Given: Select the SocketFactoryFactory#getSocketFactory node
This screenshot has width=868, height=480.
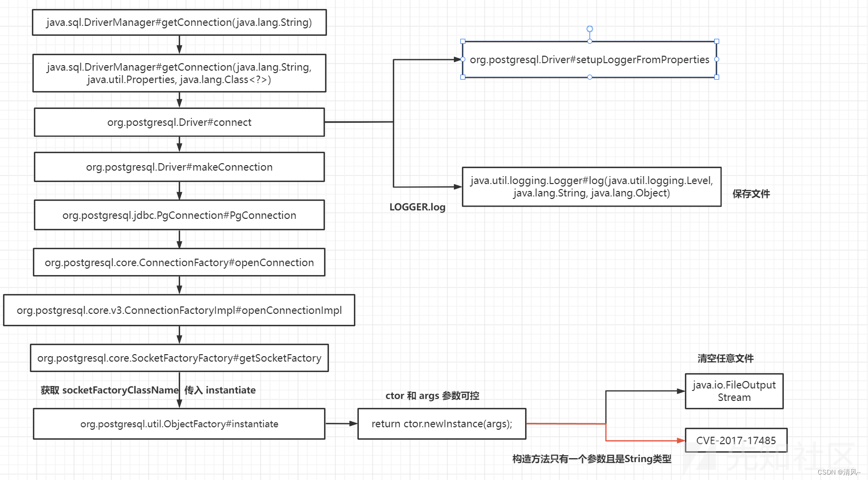Looking at the screenshot, I should tap(179, 358).
